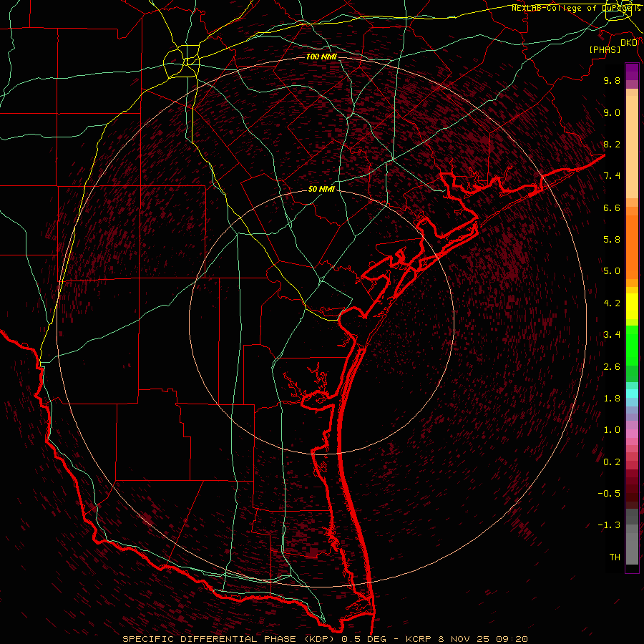Pick the cyan band beside 1.8
Image resolution: width=644 pixels, height=644 pixels.
[x=632, y=394]
